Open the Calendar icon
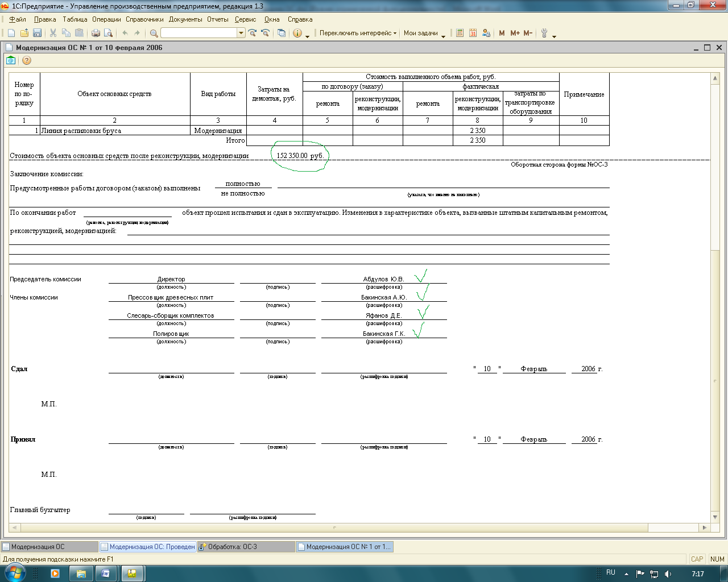Screen dimensions: 728x582 tap(473, 33)
